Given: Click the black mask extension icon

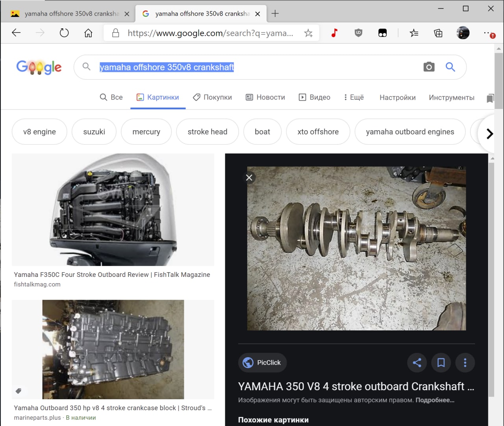Looking at the screenshot, I should pos(382,33).
